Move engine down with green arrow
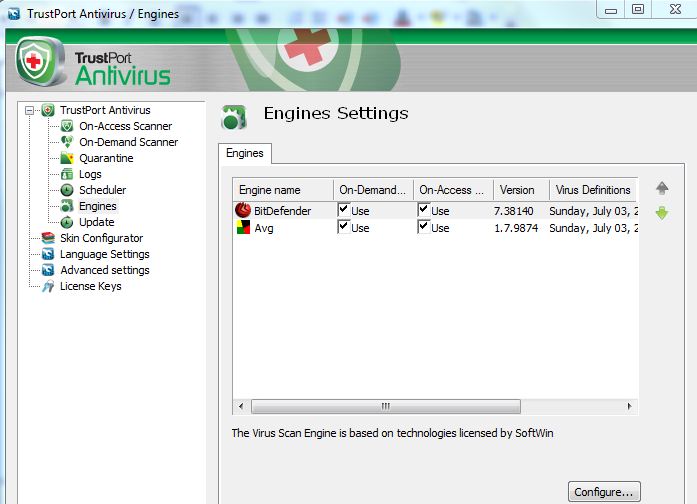This screenshot has height=504, width=697. 661,213
